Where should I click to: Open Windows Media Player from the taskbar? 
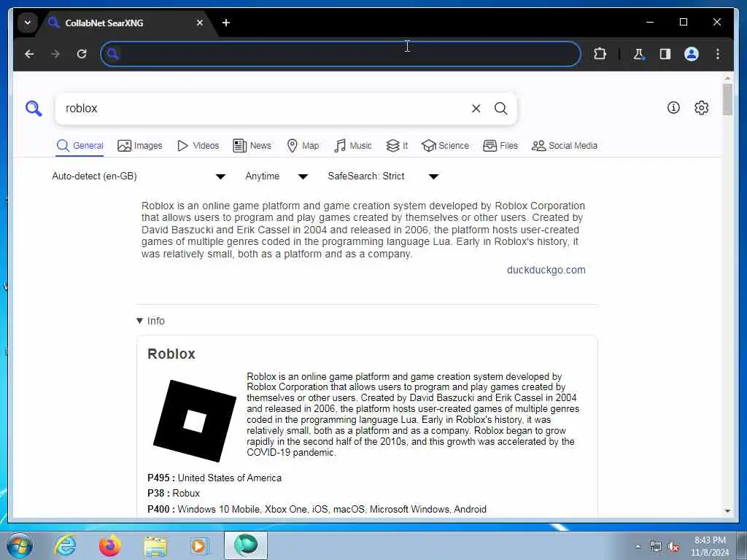tap(198, 545)
